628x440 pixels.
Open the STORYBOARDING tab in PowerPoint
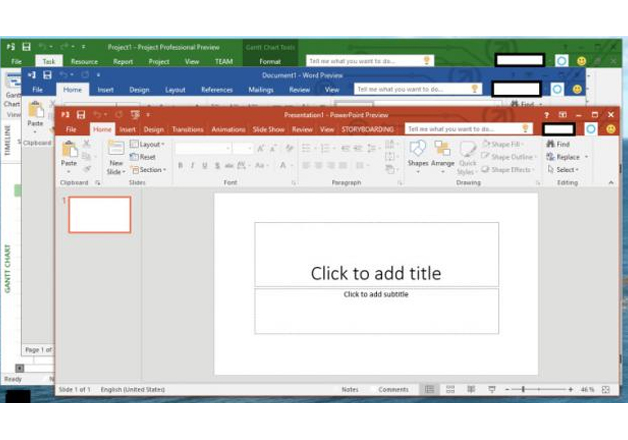pyautogui.click(x=367, y=129)
